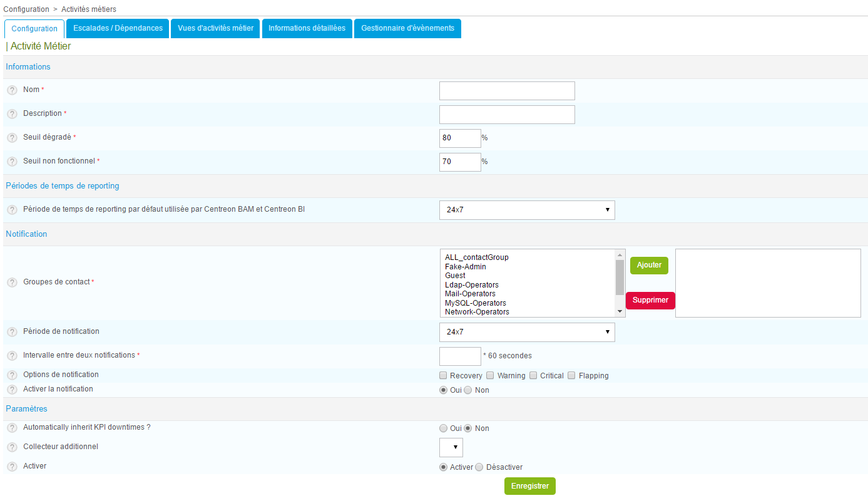Open the Gestionnaire d'évènements tab

(x=407, y=28)
